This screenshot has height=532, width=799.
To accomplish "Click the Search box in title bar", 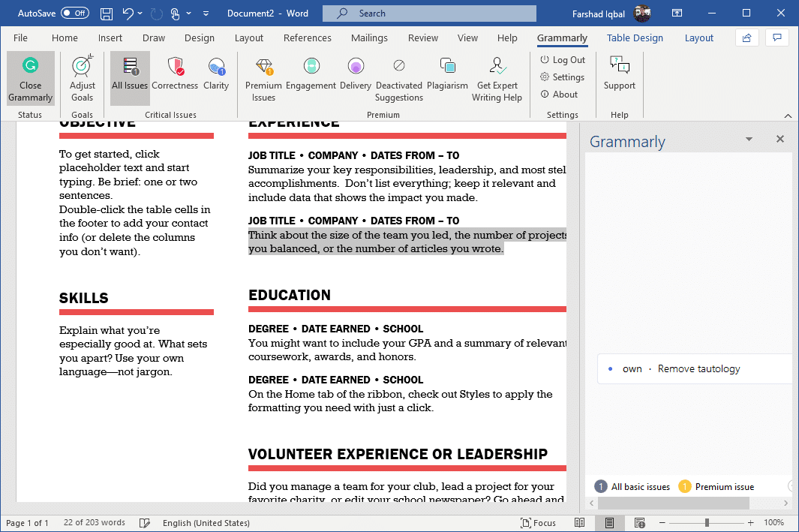I will click(429, 14).
